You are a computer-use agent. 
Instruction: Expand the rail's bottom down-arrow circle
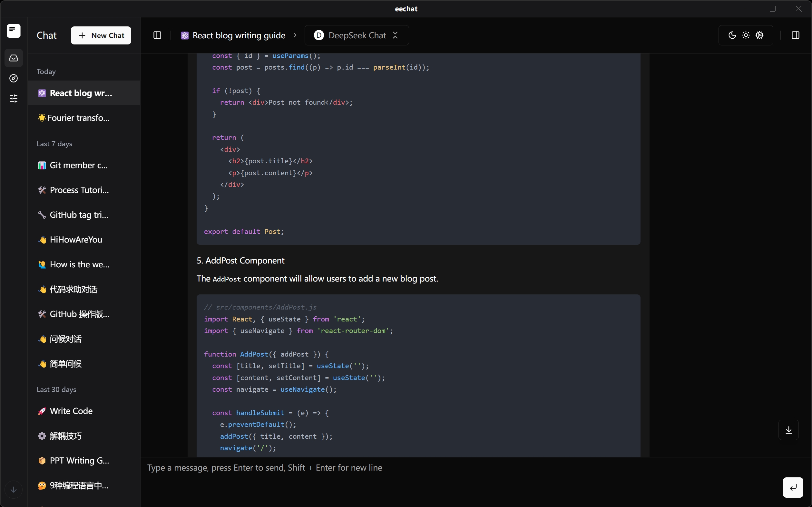coord(14,490)
